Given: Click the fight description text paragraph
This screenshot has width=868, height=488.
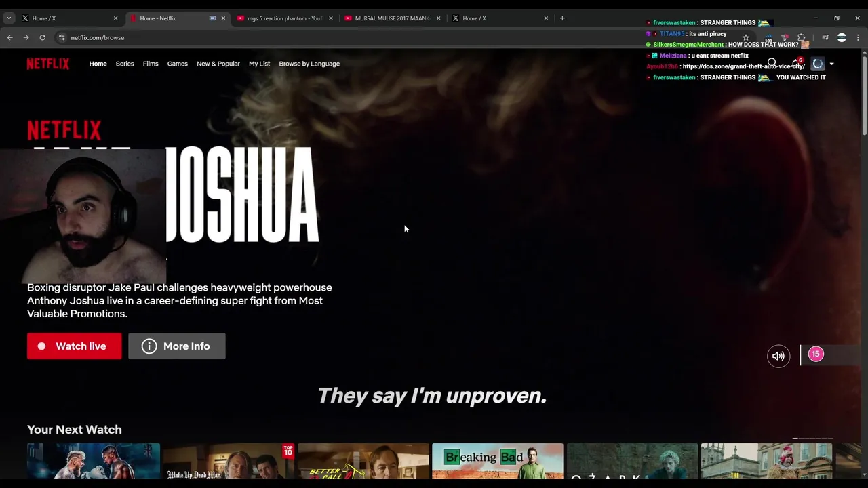Looking at the screenshot, I should [x=180, y=301].
